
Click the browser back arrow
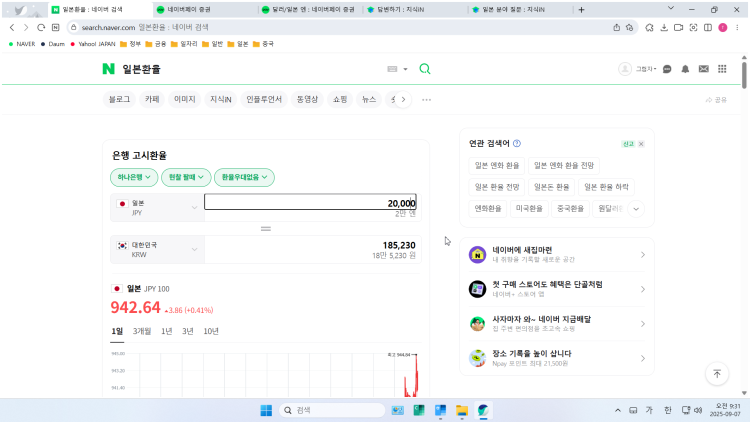coord(12,28)
